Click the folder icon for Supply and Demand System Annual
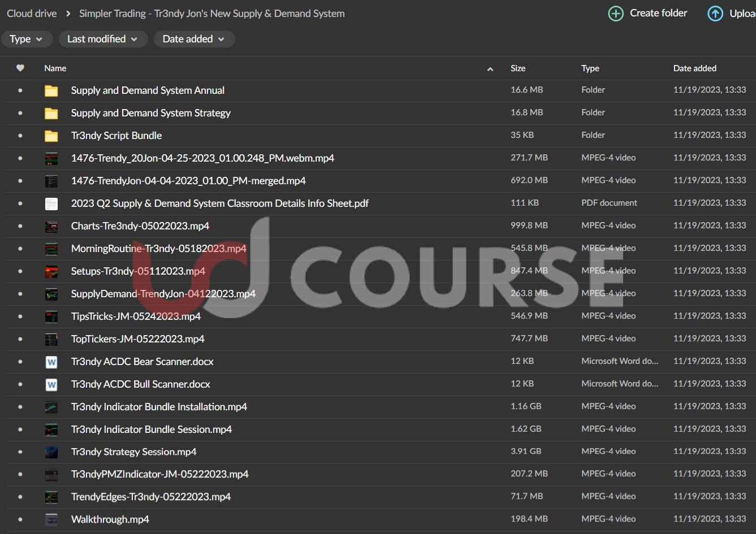Image resolution: width=756 pixels, height=534 pixels. pyautogui.click(x=51, y=90)
